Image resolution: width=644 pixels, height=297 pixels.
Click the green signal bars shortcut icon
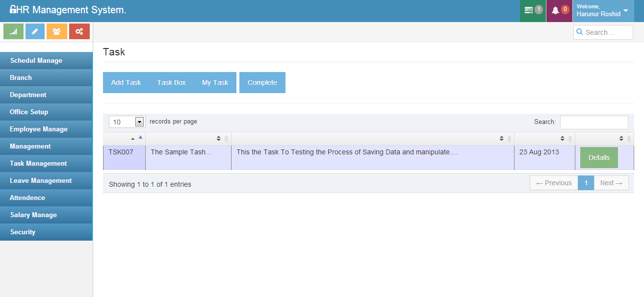[14, 31]
